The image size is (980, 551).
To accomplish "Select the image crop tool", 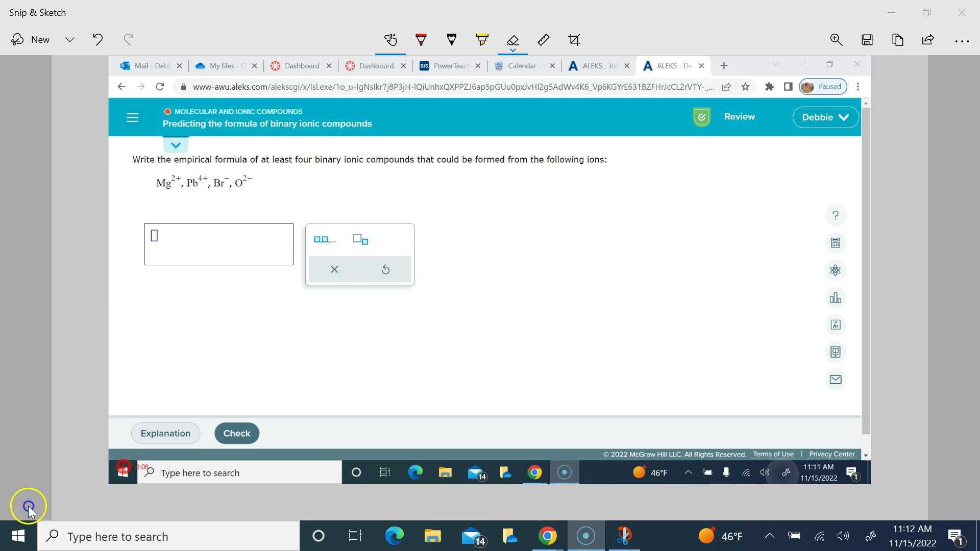I will coord(574,39).
